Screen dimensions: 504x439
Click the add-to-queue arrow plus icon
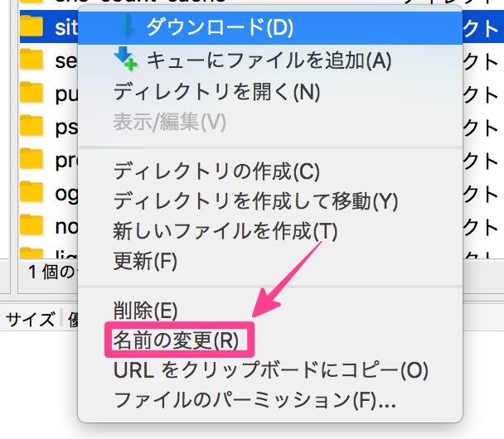125,59
